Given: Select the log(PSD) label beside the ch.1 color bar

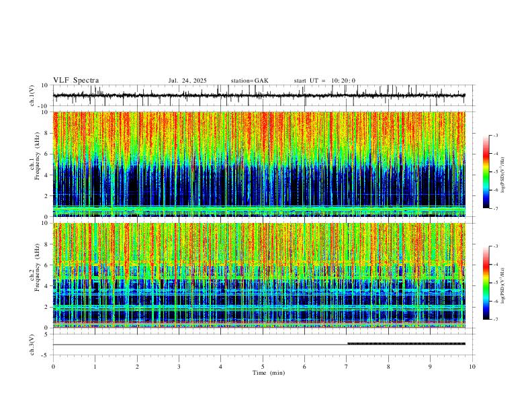Looking at the screenshot, I should click(x=503, y=175).
